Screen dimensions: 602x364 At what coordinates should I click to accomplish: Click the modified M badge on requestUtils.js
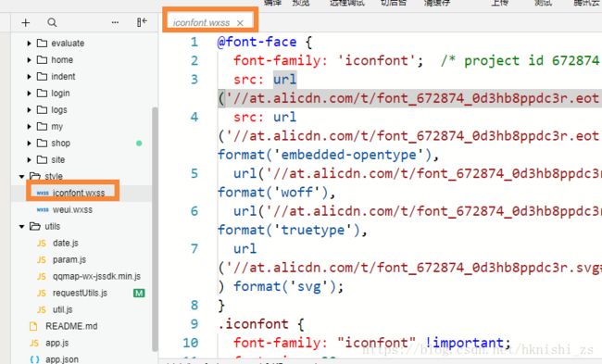[x=139, y=294]
